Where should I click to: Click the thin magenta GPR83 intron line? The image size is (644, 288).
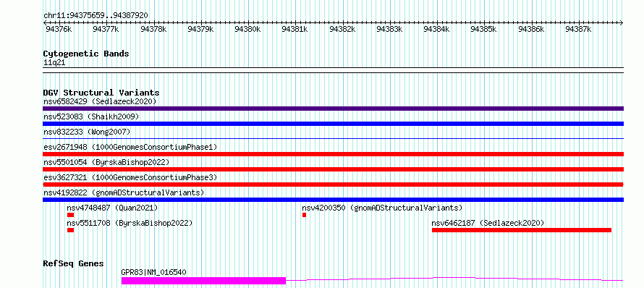coord(454,279)
